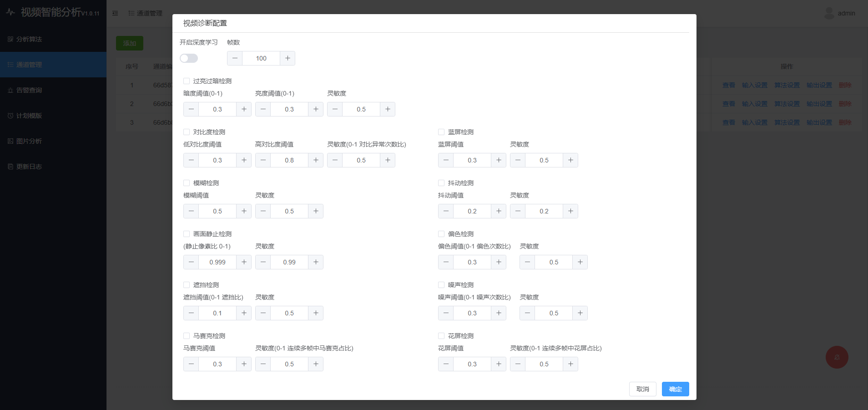
Task: Enable the 马赛克检测 checkbox
Action: (187, 336)
